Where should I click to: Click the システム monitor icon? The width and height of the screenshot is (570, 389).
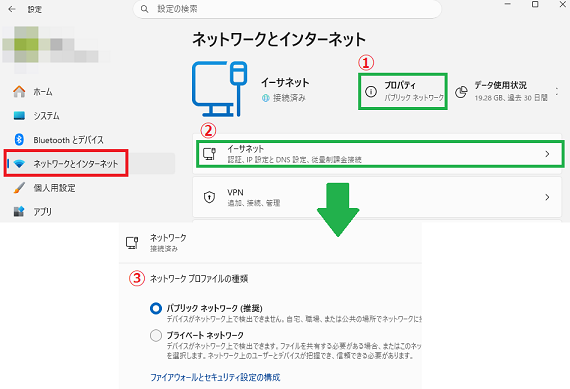click(19, 116)
